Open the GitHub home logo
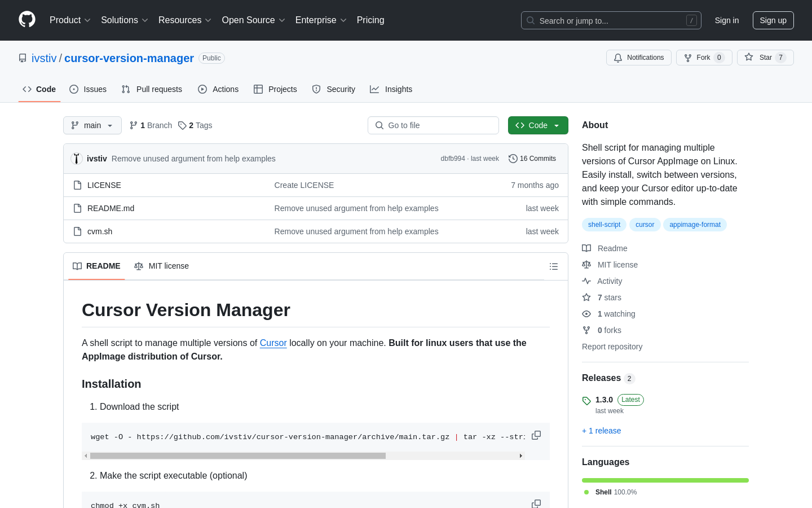Screen dimensions: 812x508 point(27,20)
